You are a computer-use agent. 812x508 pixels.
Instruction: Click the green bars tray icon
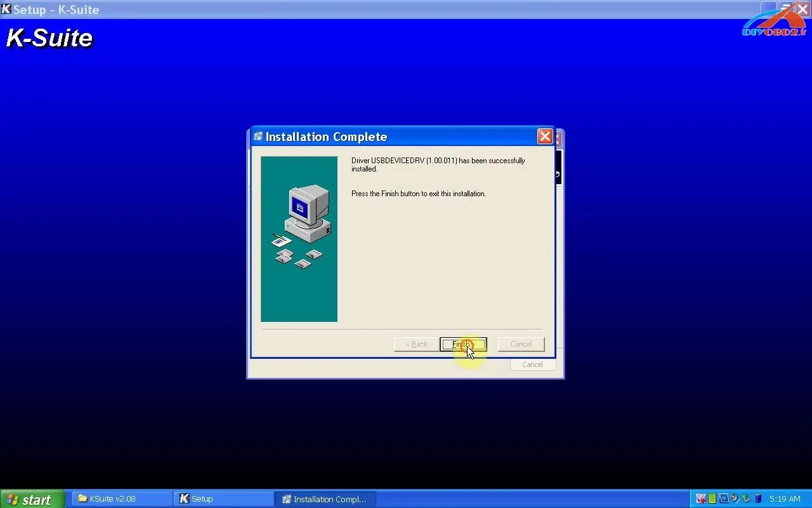[x=712, y=499]
